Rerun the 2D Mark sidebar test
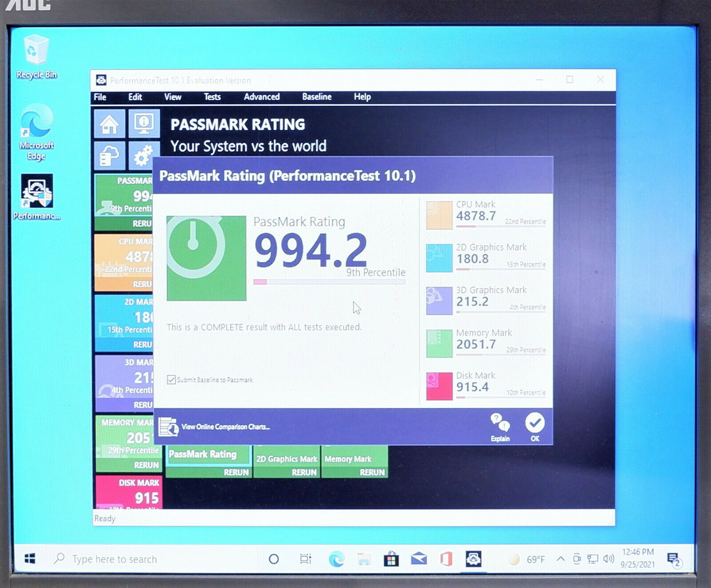Viewport: 711px width, 588px height. [142, 344]
